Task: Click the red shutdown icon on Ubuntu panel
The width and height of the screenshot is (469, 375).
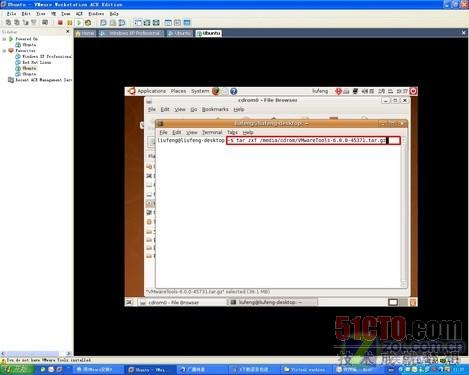Action: 413,91
